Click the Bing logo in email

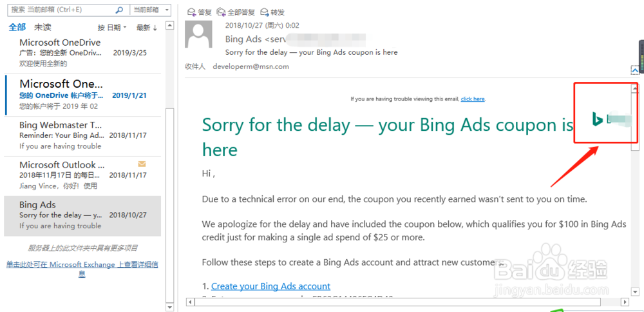(x=598, y=119)
